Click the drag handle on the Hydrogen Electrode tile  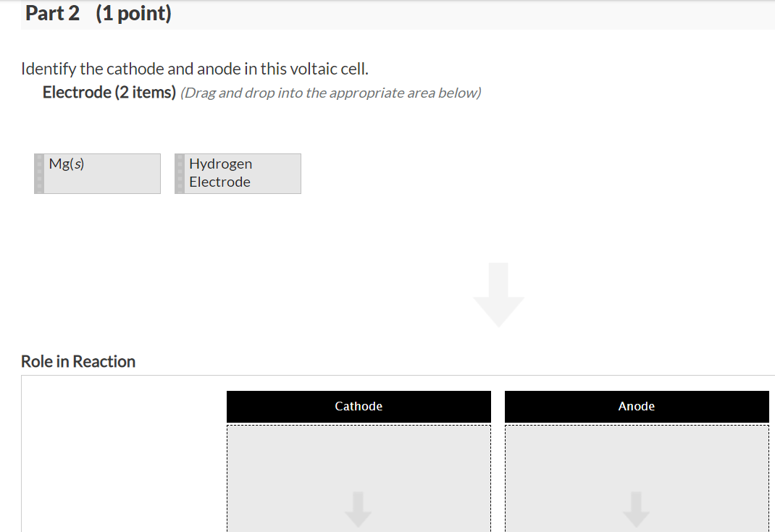[x=179, y=174]
